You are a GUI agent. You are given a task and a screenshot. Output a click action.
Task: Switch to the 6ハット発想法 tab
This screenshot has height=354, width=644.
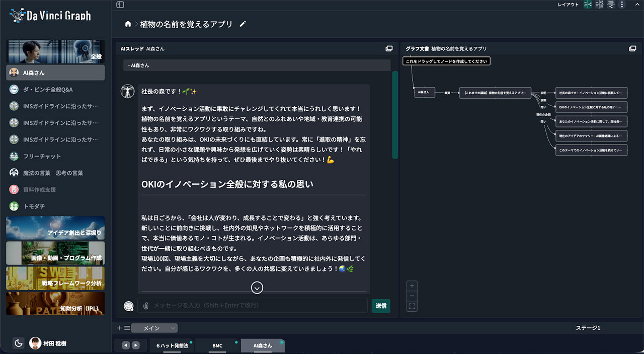click(x=172, y=346)
